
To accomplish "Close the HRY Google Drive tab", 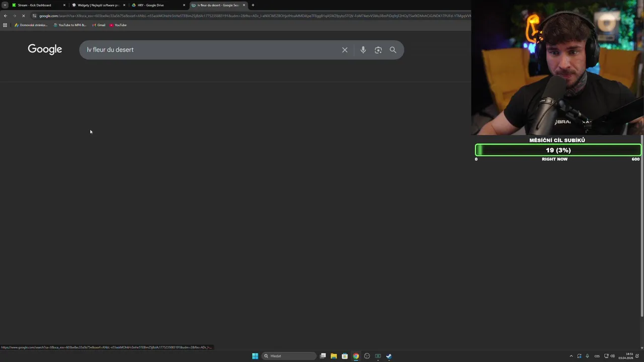I will (184, 5).
